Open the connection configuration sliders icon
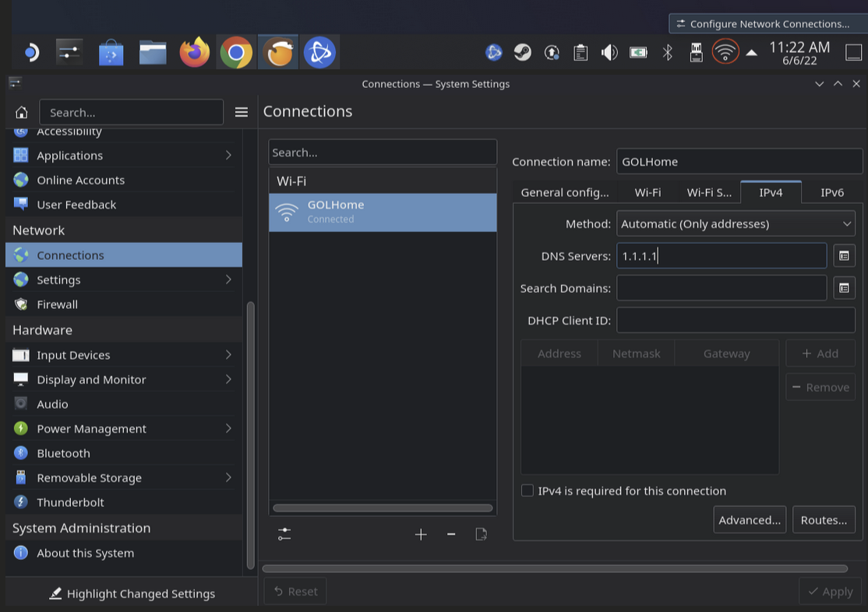This screenshot has width=868, height=612. click(284, 534)
